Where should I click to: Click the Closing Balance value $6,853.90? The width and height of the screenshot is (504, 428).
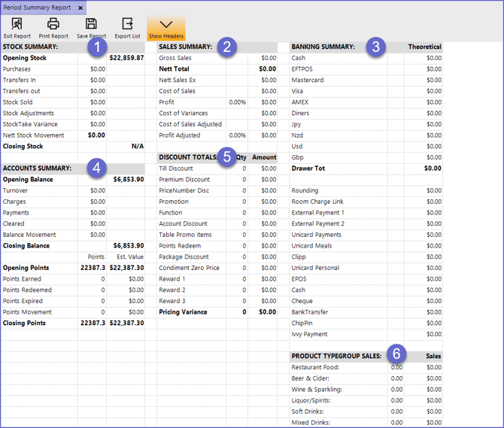(x=128, y=246)
